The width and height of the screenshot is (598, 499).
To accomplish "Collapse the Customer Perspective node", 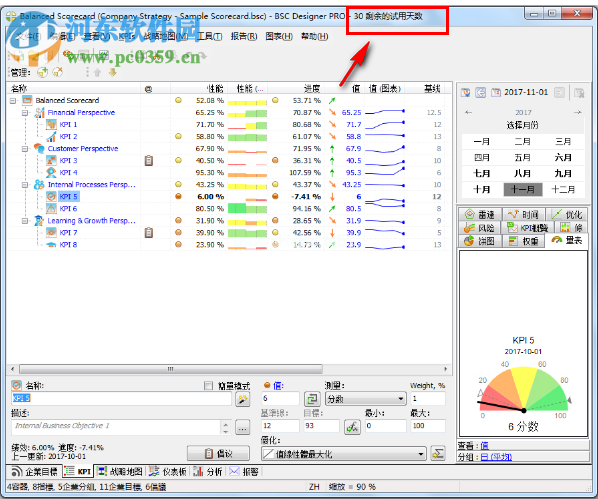I will [25, 148].
